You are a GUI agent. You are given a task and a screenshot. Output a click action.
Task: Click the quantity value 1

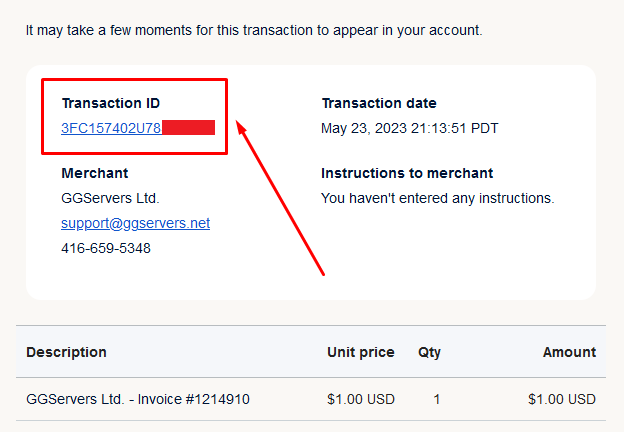(x=437, y=400)
